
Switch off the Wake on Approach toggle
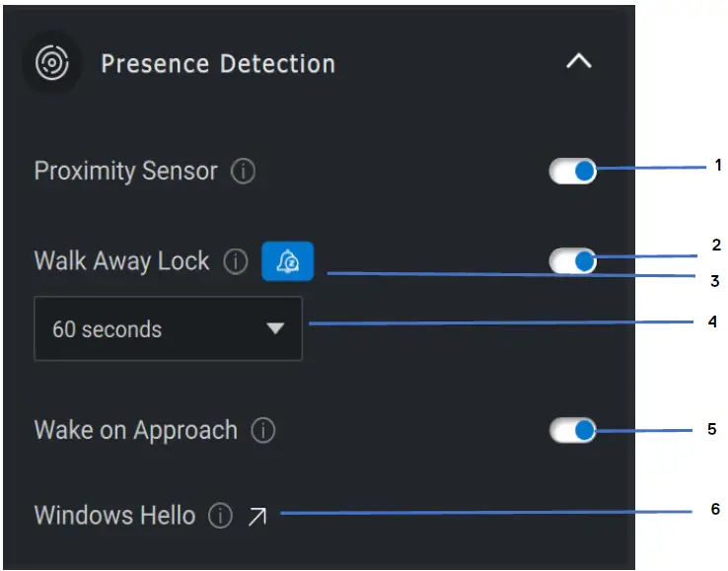(573, 430)
